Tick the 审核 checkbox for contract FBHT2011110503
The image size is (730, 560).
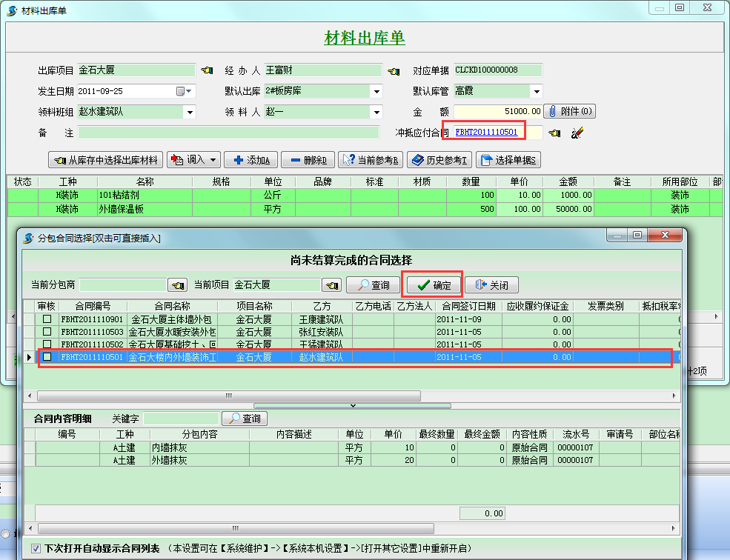[x=47, y=332]
